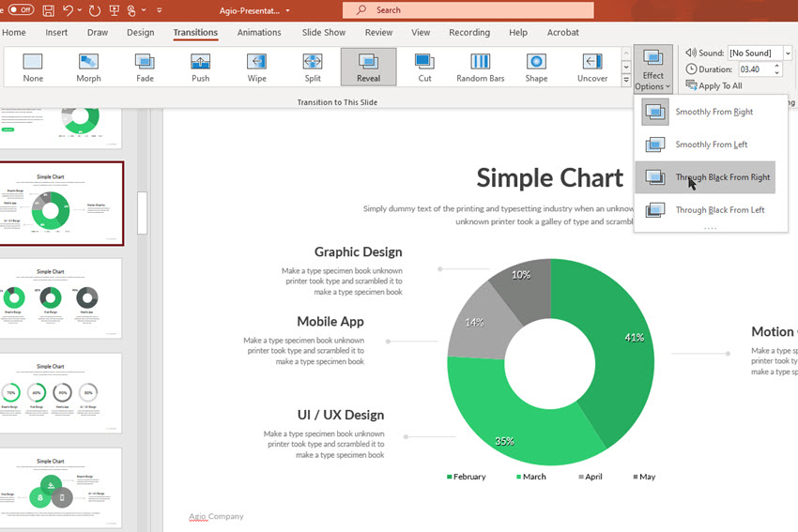
Task: Select the three donut charts slide thumbnail
Action: click(60, 298)
